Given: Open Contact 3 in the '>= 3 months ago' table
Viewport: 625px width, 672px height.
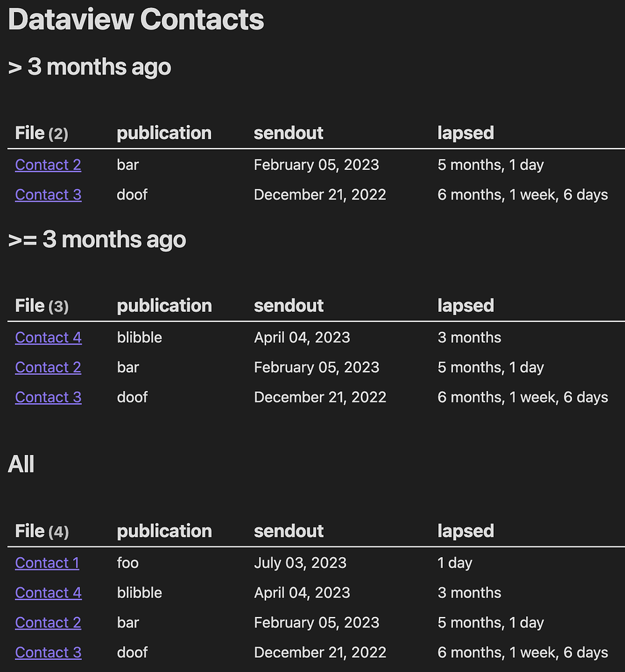Looking at the screenshot, I should [x=48, y=397].
